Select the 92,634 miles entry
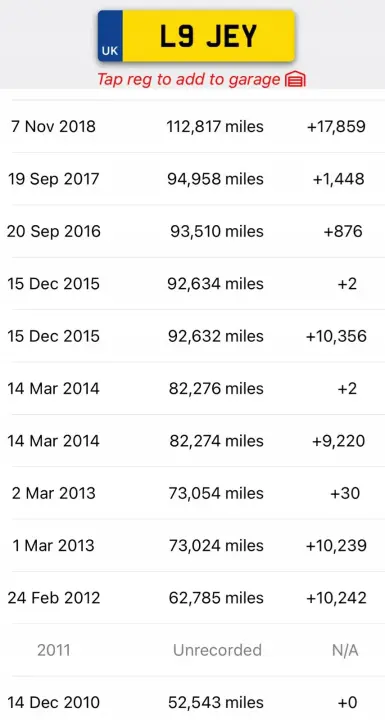Screen dimensions: 385x720 point(215,283)
